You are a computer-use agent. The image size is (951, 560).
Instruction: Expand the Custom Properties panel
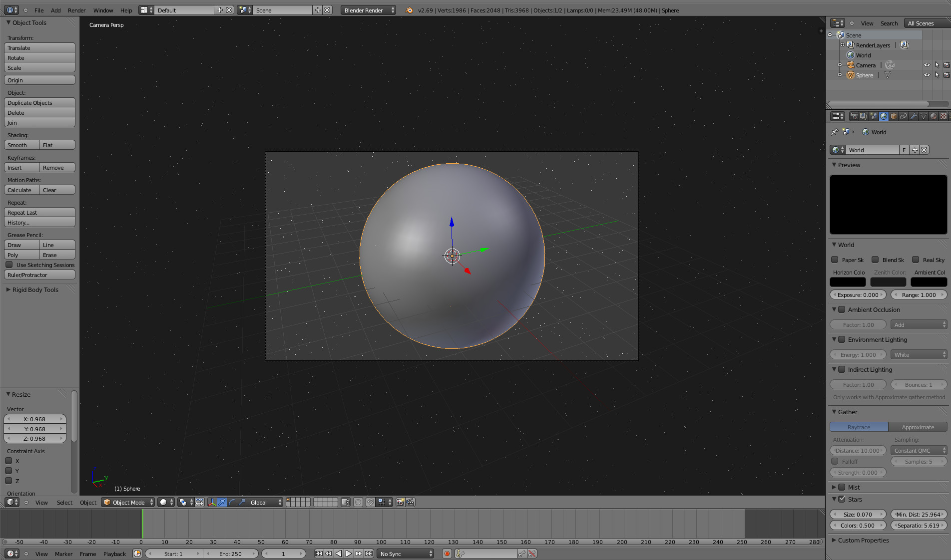click(863, 540)
